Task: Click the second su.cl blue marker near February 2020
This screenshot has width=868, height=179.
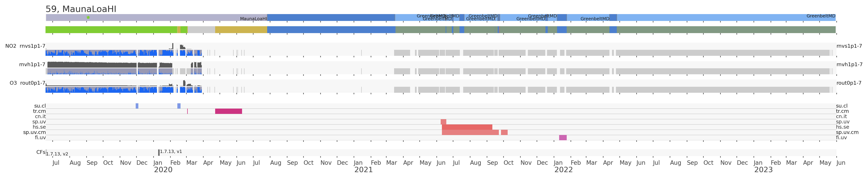Action: pos(179,106)
